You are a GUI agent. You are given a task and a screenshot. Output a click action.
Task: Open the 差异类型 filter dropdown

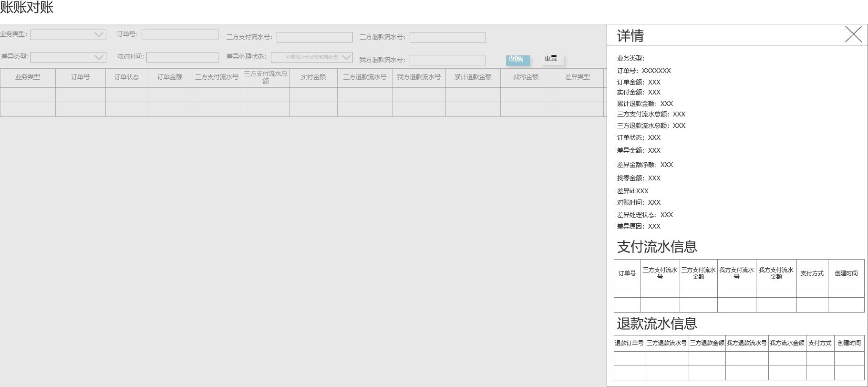pyautogui.click(x=68, y=57)
